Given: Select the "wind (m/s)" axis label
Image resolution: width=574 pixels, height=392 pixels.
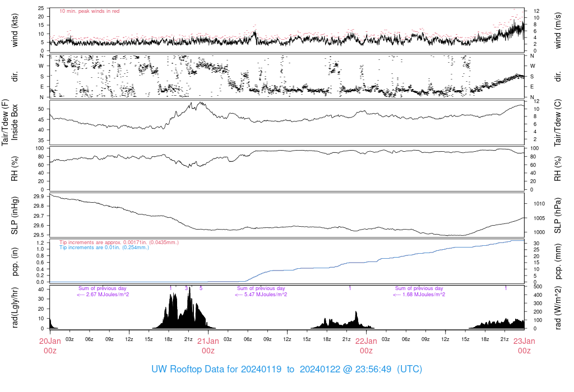Looking at the screenshot, I should [558, 30].
